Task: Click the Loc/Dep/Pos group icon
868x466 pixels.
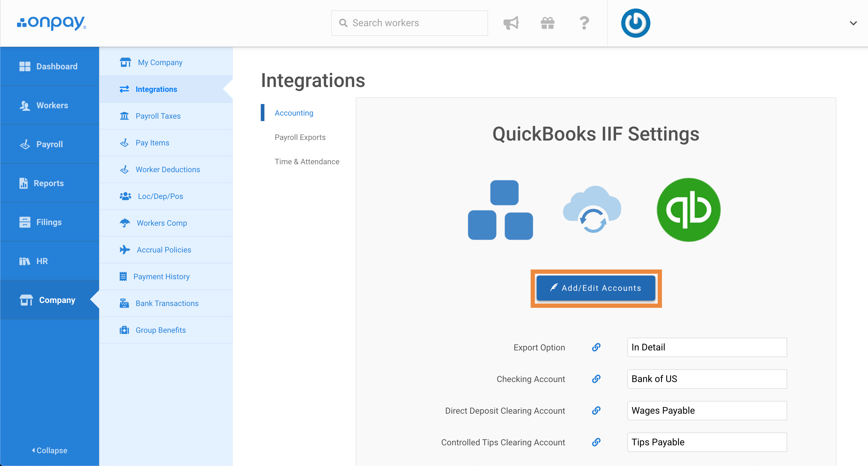Action: [125, 196]
